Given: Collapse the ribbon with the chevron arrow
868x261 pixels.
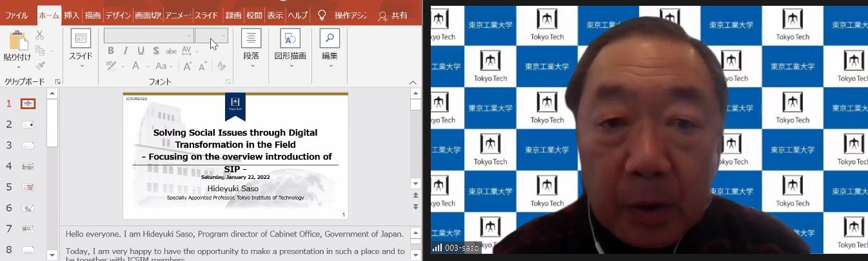Looking at the screenshot, I should (x=413, y=82).
